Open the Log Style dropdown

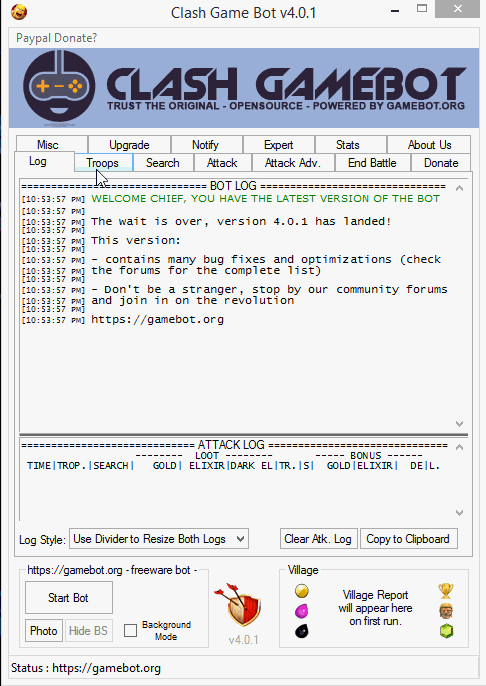[159, 539]
